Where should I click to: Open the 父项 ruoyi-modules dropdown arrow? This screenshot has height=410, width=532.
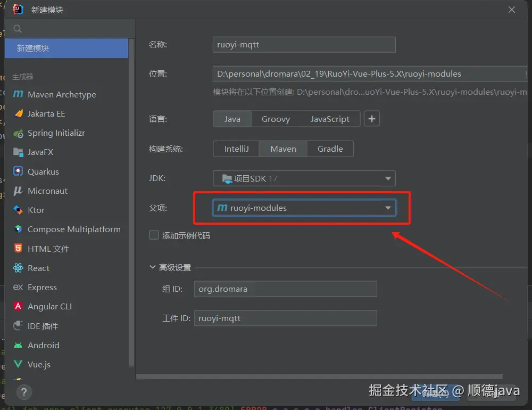pos(388,208)
